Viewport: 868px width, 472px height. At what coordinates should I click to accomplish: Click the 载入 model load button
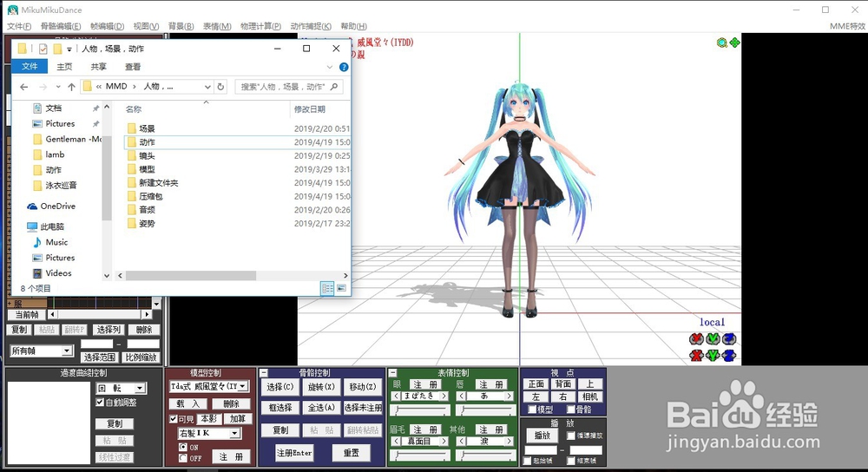click(187, 403)
